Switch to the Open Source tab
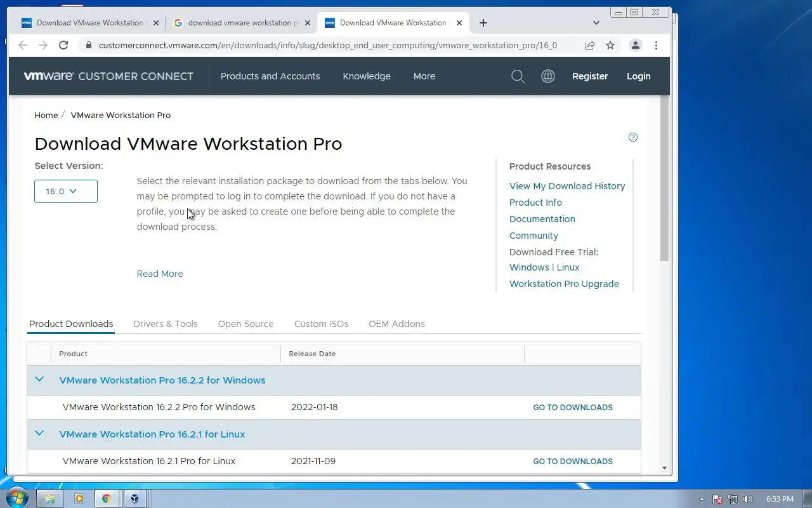The image size is (812, 508). point(246,324)
